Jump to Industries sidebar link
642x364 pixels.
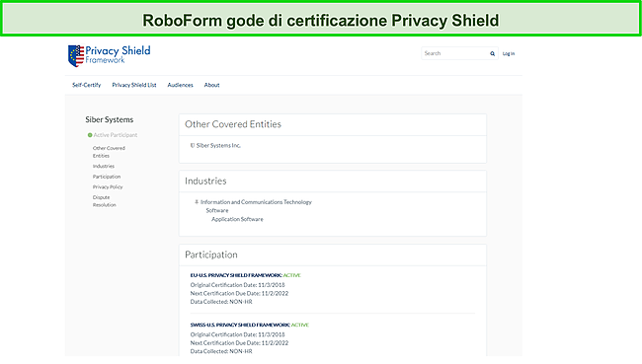tap(104, 166)
